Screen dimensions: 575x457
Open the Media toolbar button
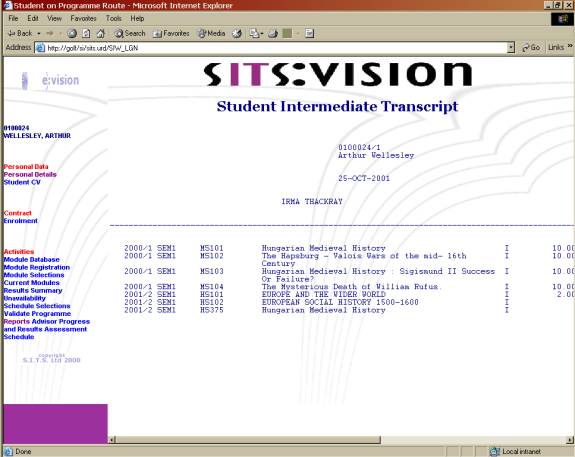coord(212,33)
